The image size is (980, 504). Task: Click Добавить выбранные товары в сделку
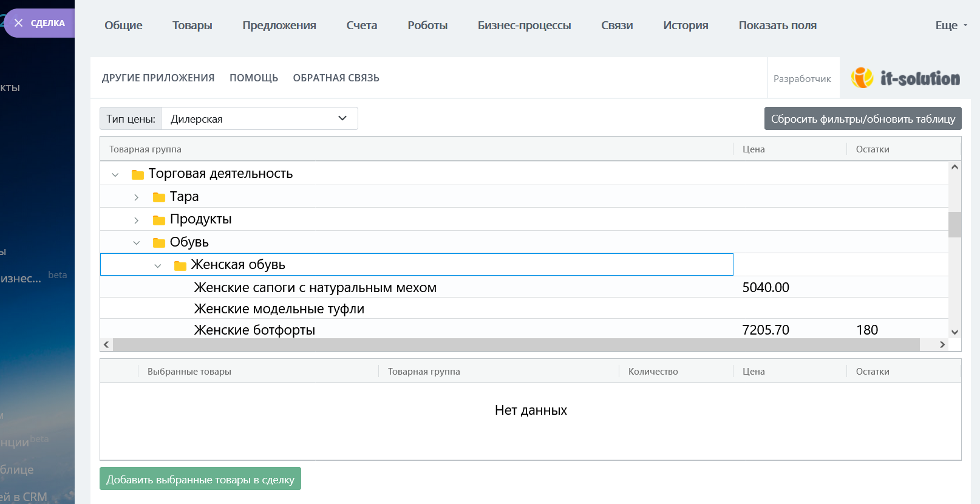tap(200, 479)
